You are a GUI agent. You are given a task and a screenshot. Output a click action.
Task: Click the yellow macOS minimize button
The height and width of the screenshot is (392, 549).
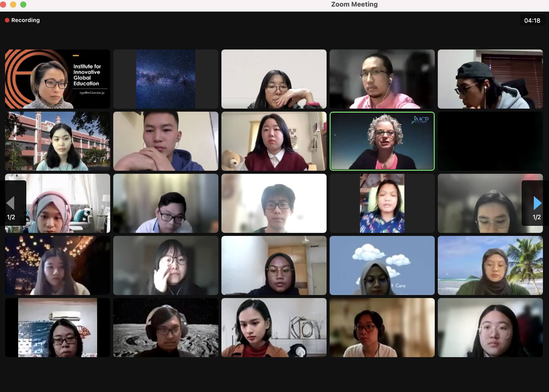click(13, 5)
